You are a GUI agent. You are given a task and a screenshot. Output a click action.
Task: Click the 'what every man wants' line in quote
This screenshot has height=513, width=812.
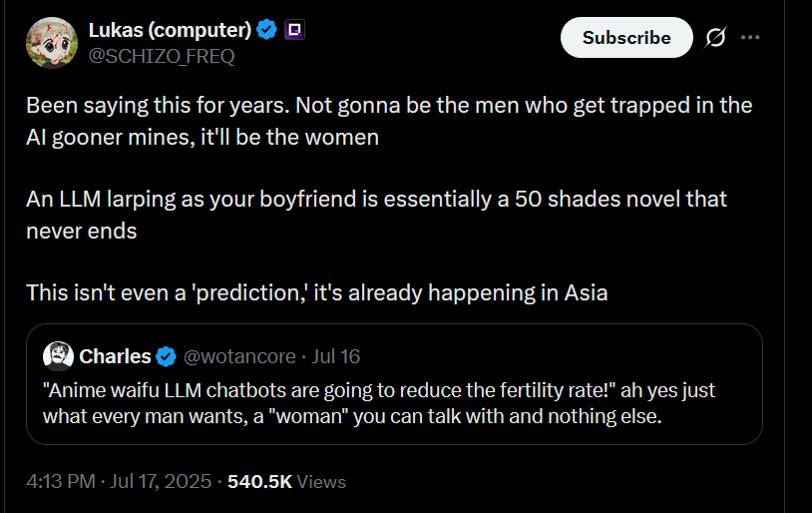coord(352,416)
